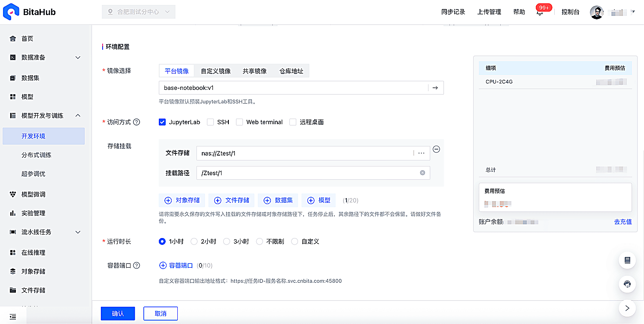Image resolution: width=644 pixels, height=324 pixels.
Task: Click the 模型 grid icon in sidebar
Action: pyautogui.click(x=13, y=97)
